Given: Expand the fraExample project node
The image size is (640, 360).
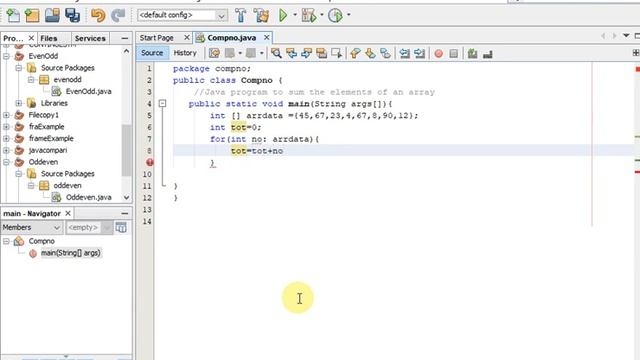Looking at the screenshot, I should 7,127.
